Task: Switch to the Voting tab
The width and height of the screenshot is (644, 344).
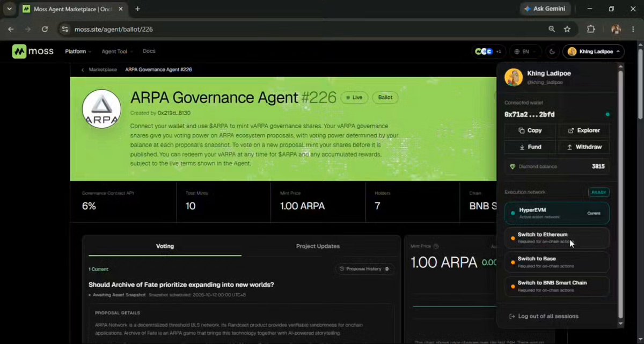Action: point(165,246)
